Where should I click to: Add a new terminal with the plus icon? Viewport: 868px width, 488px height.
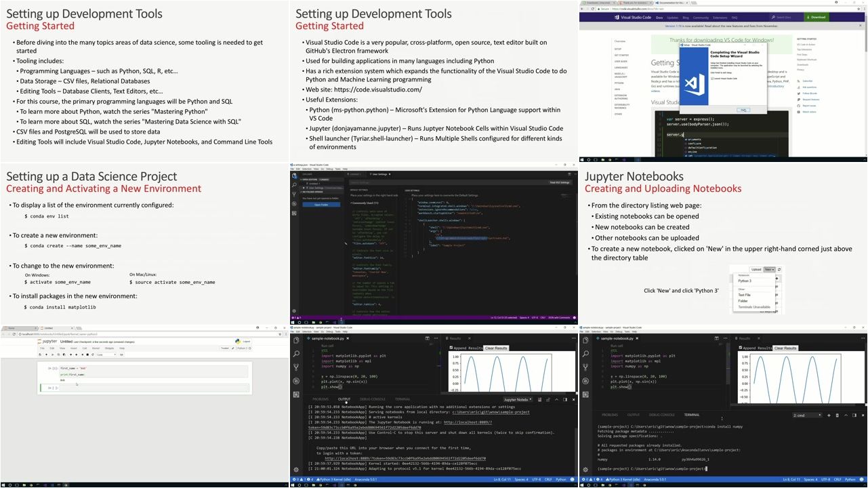pos(829,415)
